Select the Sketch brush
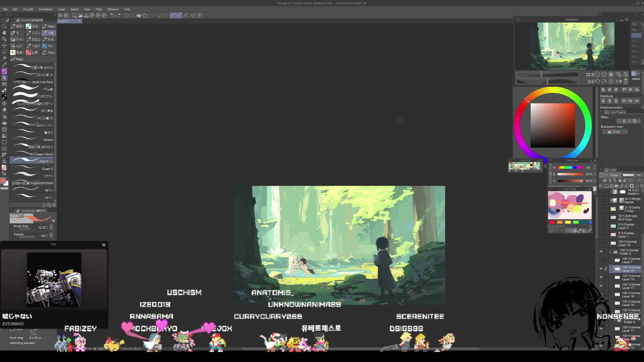The height and width of the screenshot is (362, 644). [32, 140]
